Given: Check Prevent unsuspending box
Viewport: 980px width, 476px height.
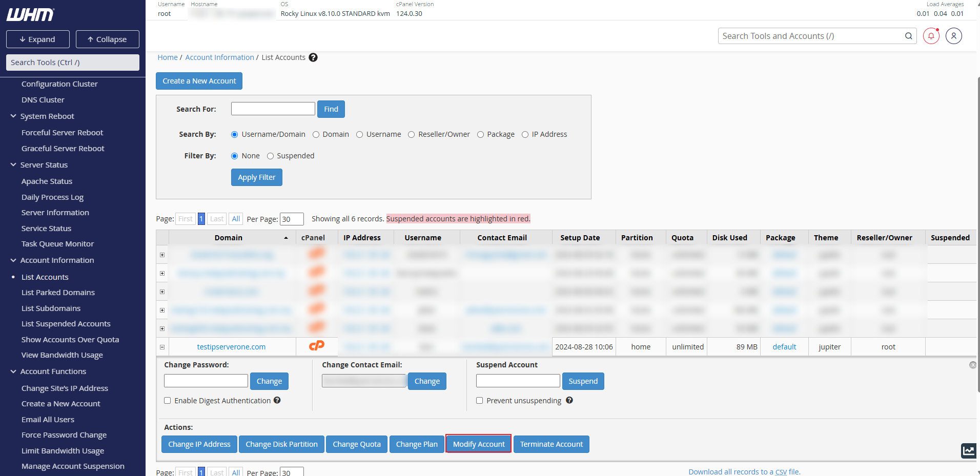Looking at the screenshot, I should (x=479, y=400).
